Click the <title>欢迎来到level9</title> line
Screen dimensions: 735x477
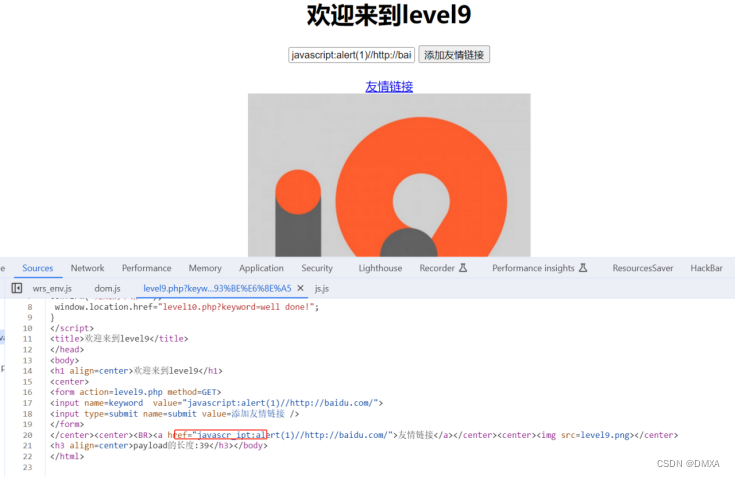119,338
